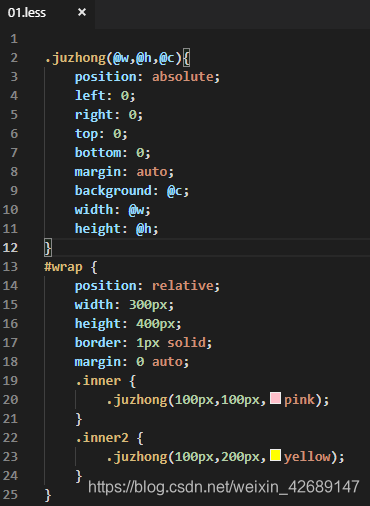
Task: Click the '.juzhong(@w,@h,@c){' mixin definition
Action: [x=117, y=58]
